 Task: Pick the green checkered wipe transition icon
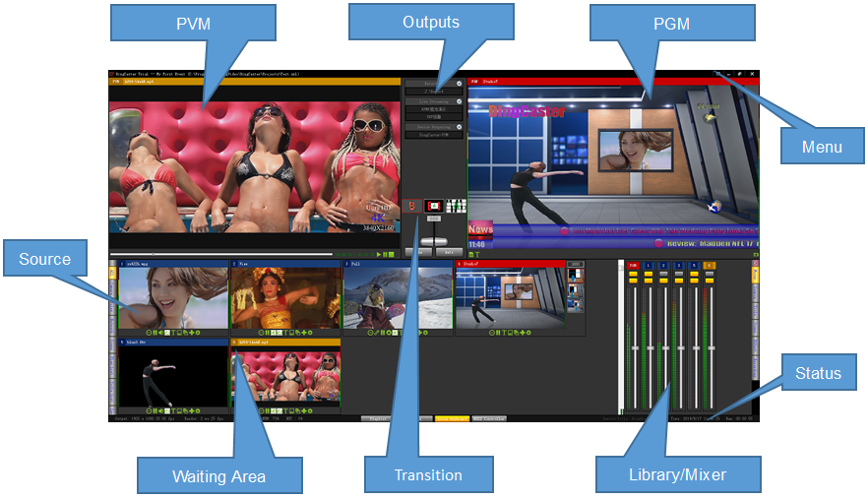pos(456,207)
